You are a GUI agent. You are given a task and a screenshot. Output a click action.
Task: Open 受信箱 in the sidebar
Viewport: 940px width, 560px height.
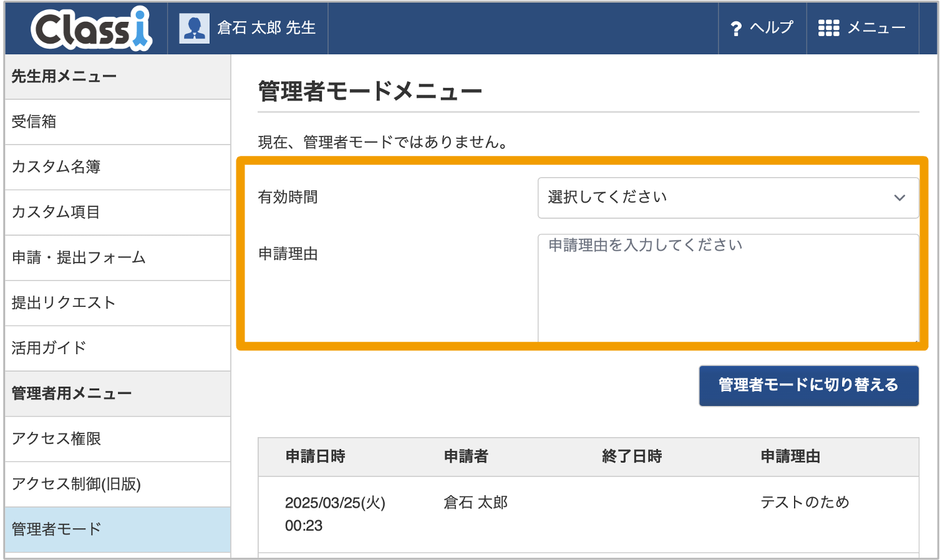pos(118,122)
